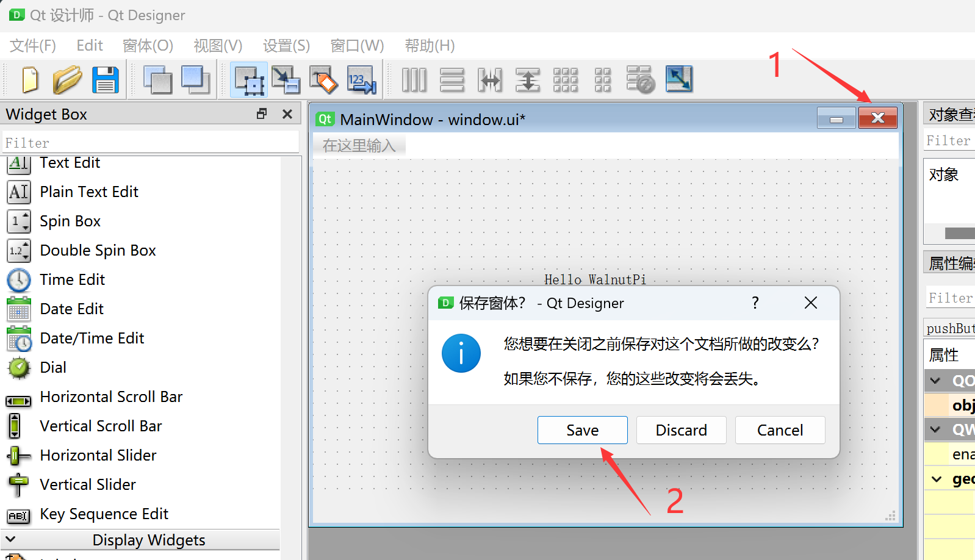975x560 pixels.
Task: Pick the Key Sequence Edit widget
Action: (x=104, y=514)
